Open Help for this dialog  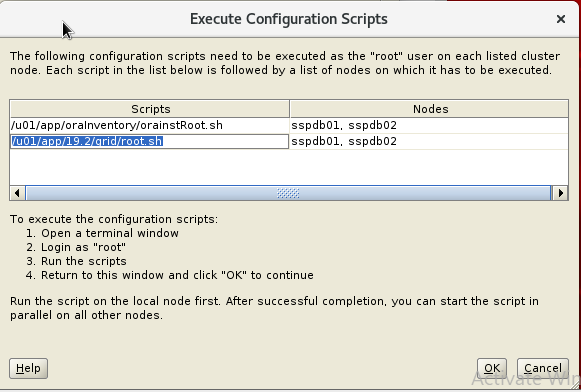tap(29, 368)
